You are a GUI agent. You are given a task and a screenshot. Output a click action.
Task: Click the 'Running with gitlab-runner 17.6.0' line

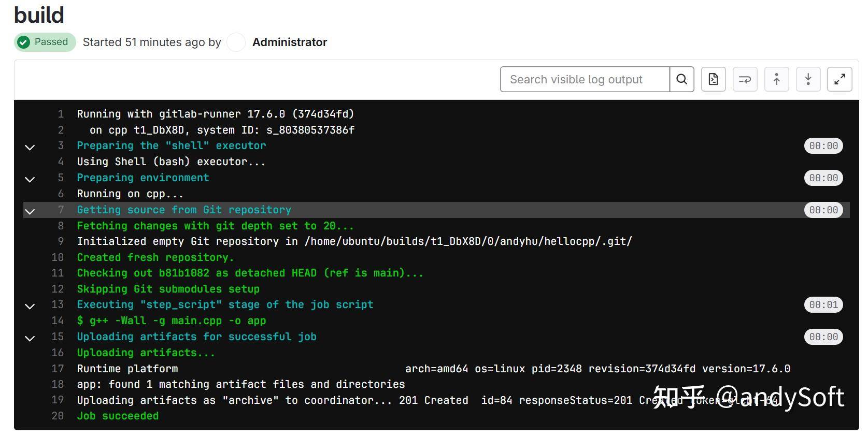pos(216,114)
